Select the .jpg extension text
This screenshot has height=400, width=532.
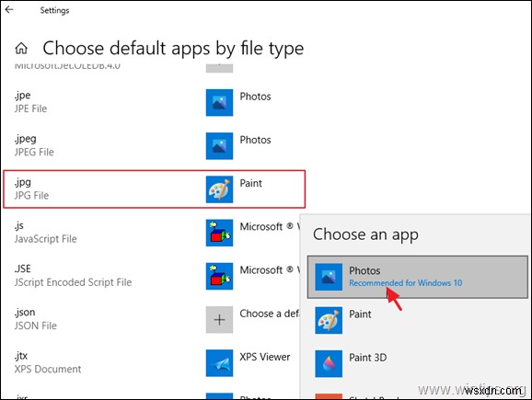pos(23,183)
